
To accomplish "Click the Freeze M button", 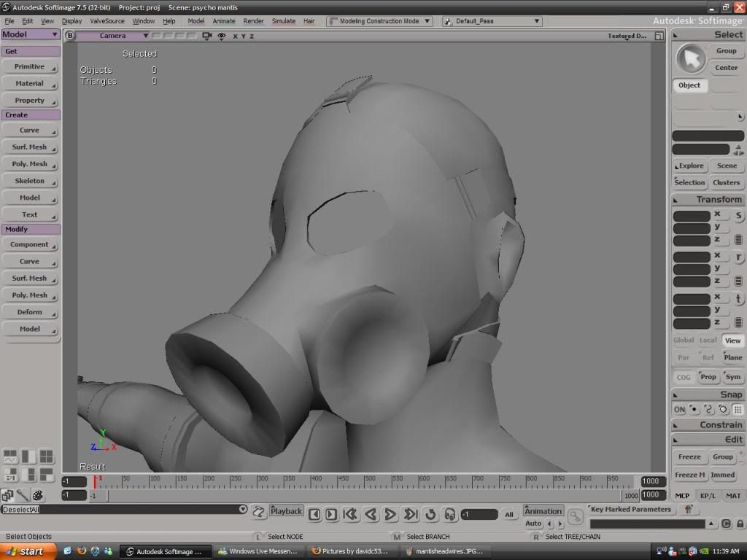I will click(x=689, y=475).
